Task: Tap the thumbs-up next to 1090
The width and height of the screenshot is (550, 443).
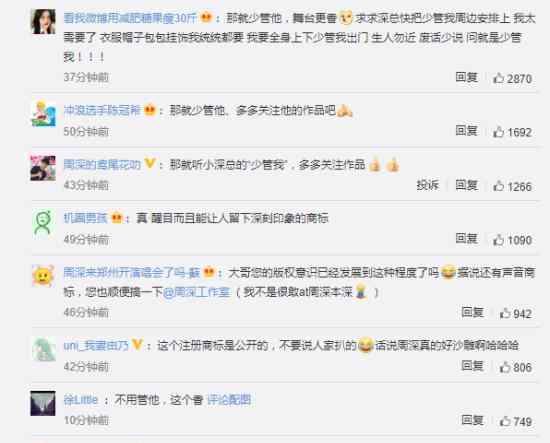Action: tap(498, 240)
